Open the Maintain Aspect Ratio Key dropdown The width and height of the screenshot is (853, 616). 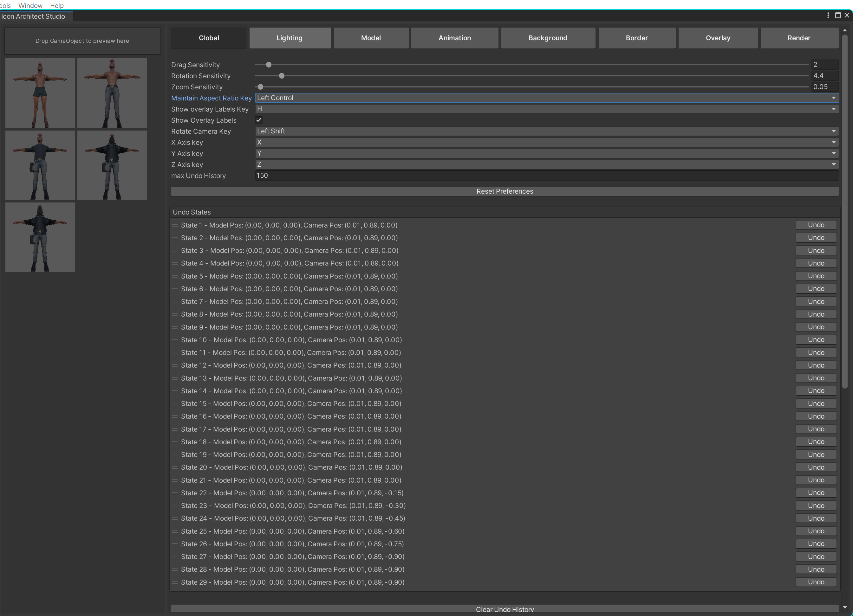[x=546, y=98]
